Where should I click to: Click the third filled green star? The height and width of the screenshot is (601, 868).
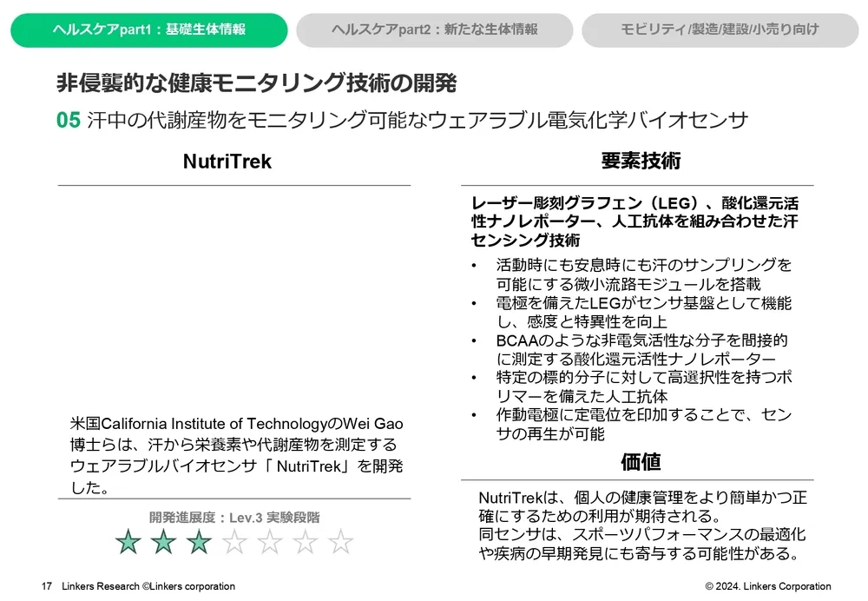pyautogui.click(x=200, y=542)
